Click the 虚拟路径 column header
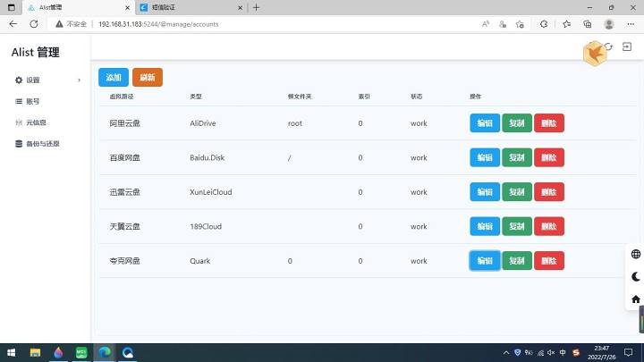The height and width of the screenshot is (362, 644). pos(122,97)
